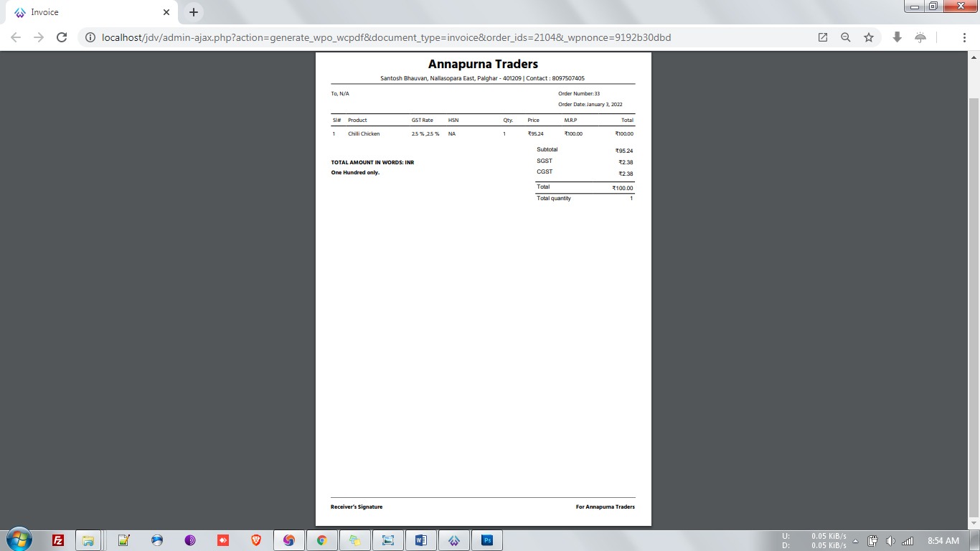The width and height of the screenshot is (980, 551).
Task: Show hidden system tray icons
Action: click(x=855, y=541)
